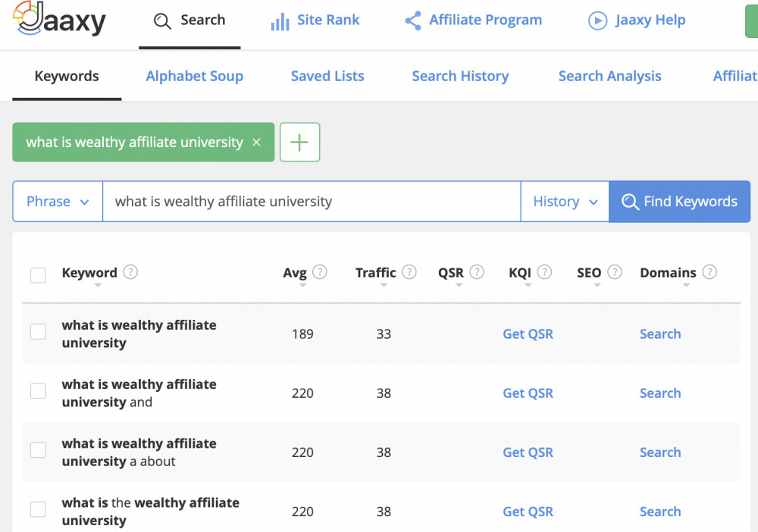Click the bar chart icon for Site Rank

(280, 21)
